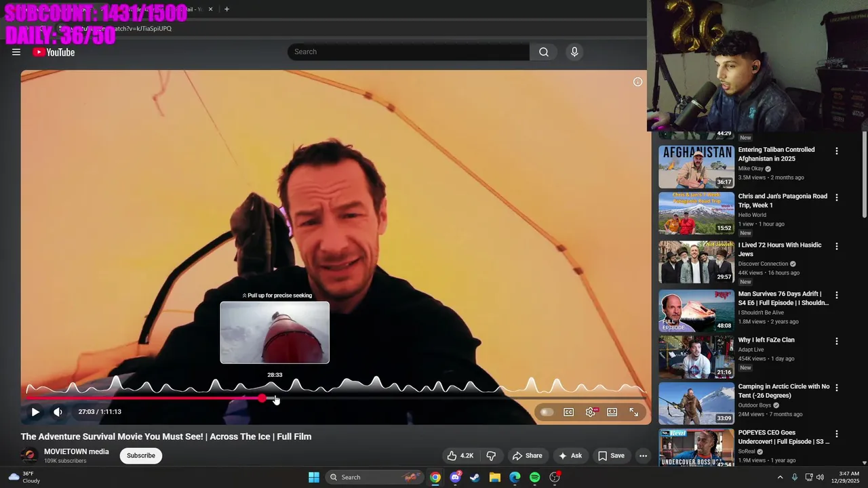Open Man Survives 76 Days Adrift video
This screenshot has width=868, height=488.
(x=783, y=298)
